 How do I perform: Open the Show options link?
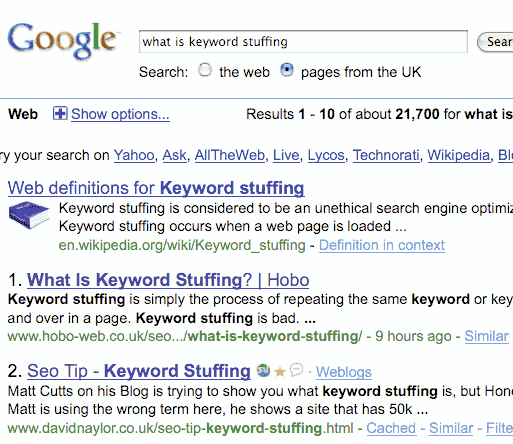pos(120,114)
